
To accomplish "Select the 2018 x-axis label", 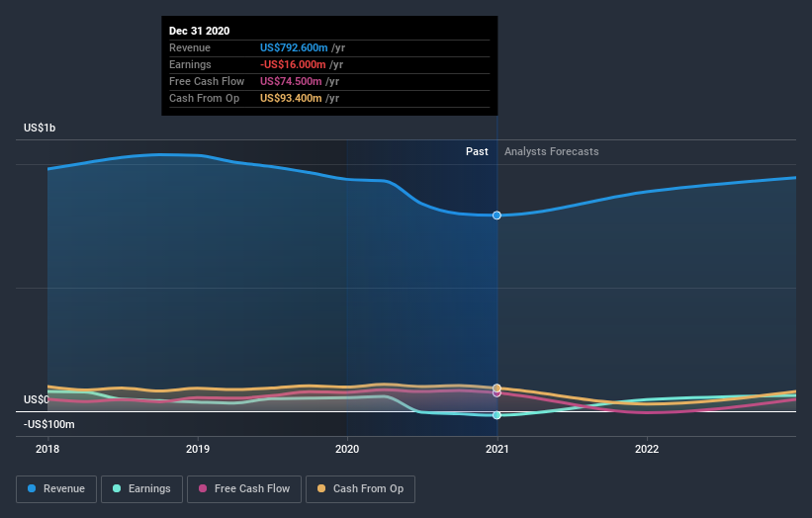I will click(x=47, y=449).
